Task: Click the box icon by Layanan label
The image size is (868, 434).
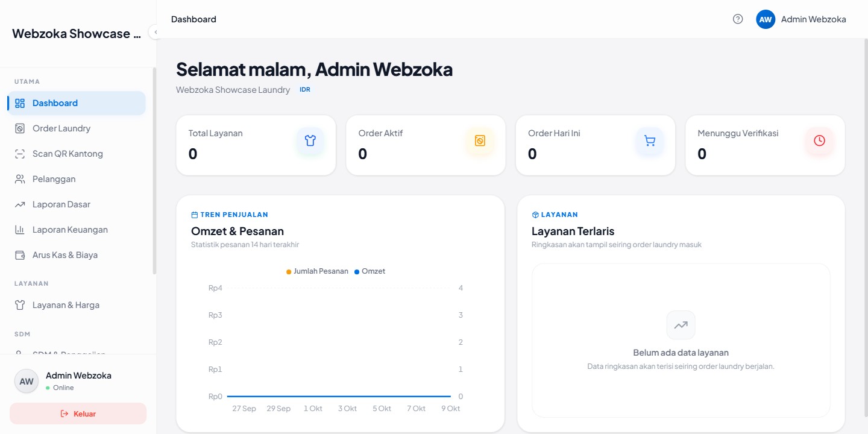Action: coord(535,215)
